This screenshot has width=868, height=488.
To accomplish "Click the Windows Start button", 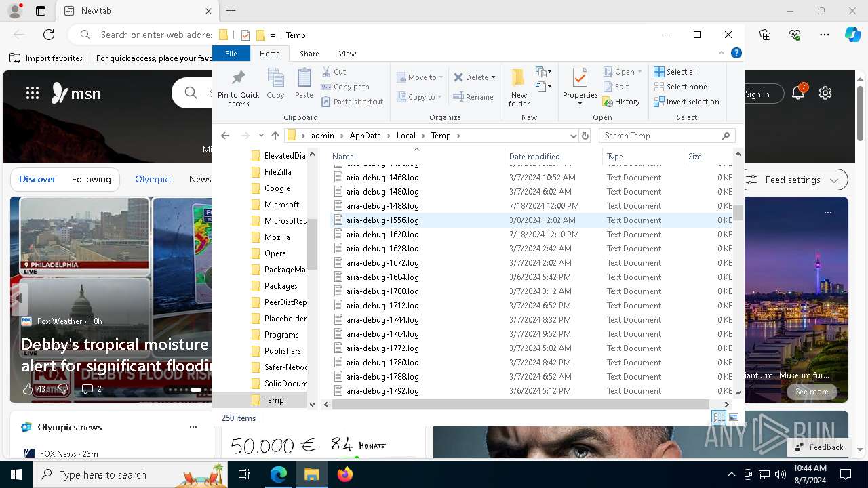I will tap(16, 474).
